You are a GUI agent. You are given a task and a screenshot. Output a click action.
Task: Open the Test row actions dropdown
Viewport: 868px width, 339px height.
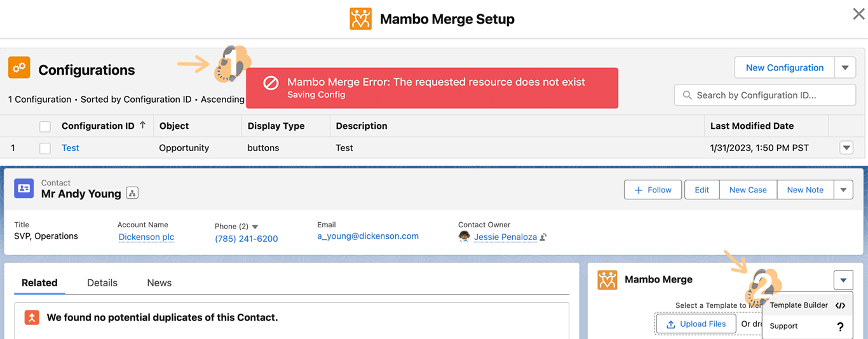846,148
